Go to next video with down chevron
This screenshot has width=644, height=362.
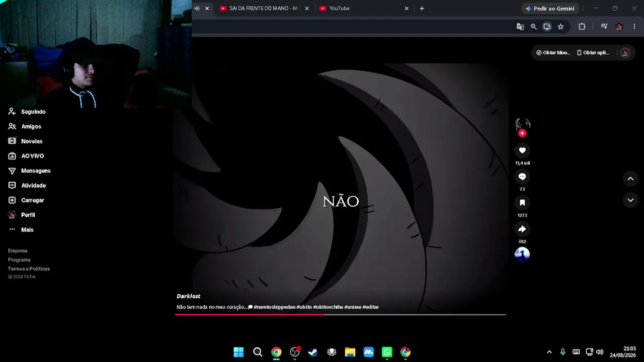pyautogui.click(x=630, y=200)
